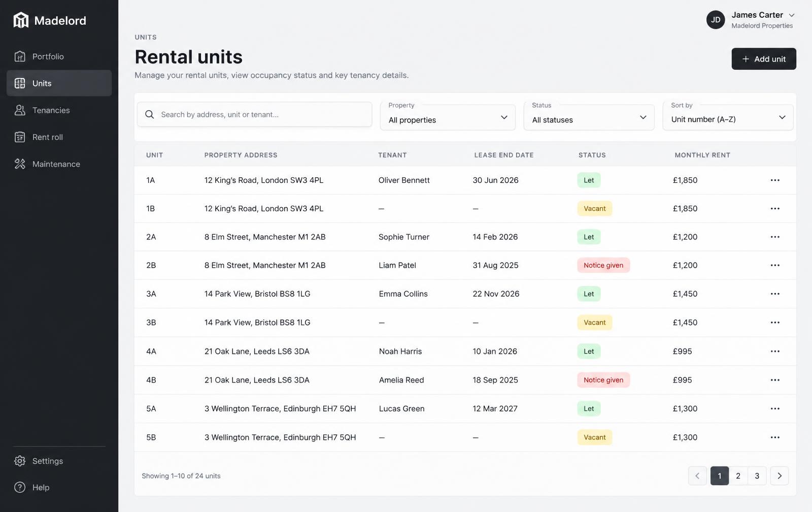Click tenant name Sophie Turner
The width and height of the screenshot is (812, 512).
(x=404, y=237)
